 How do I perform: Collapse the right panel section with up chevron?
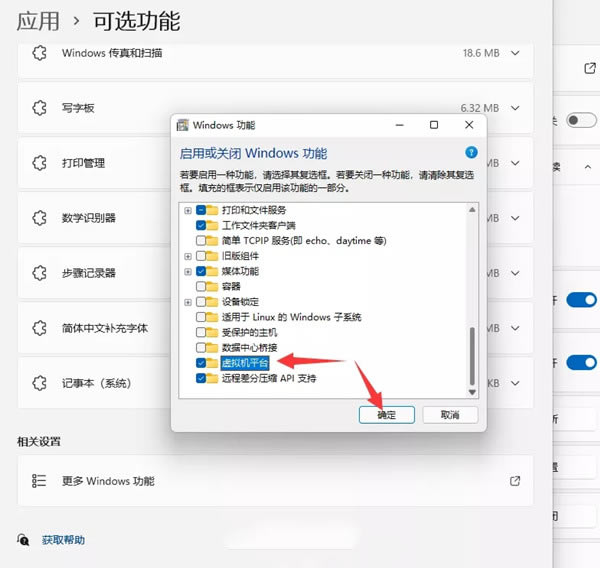(x=588, y=167)
